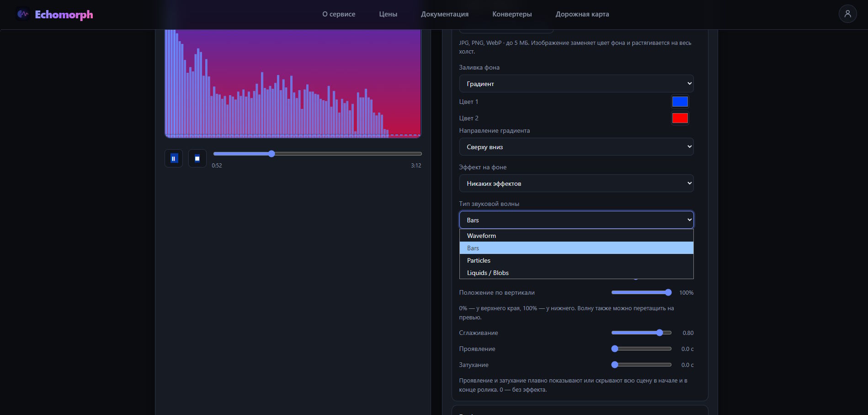Click the Затухание label text

pos(474,365)
